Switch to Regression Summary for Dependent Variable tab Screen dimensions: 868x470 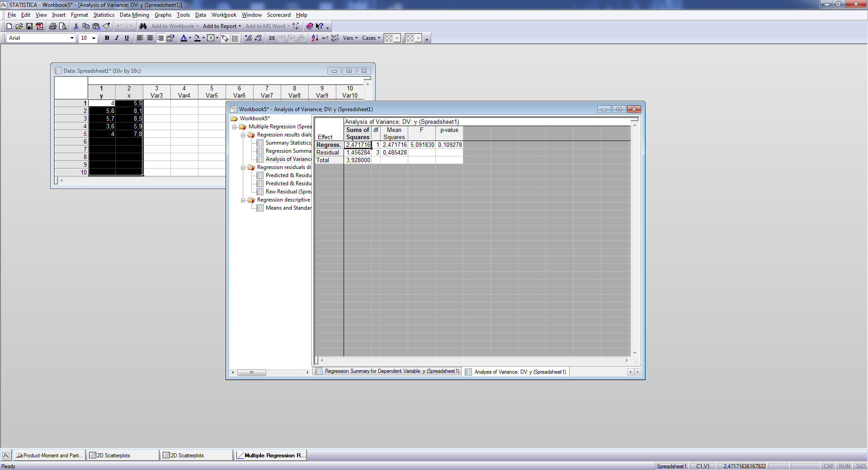tap(392, 371)
